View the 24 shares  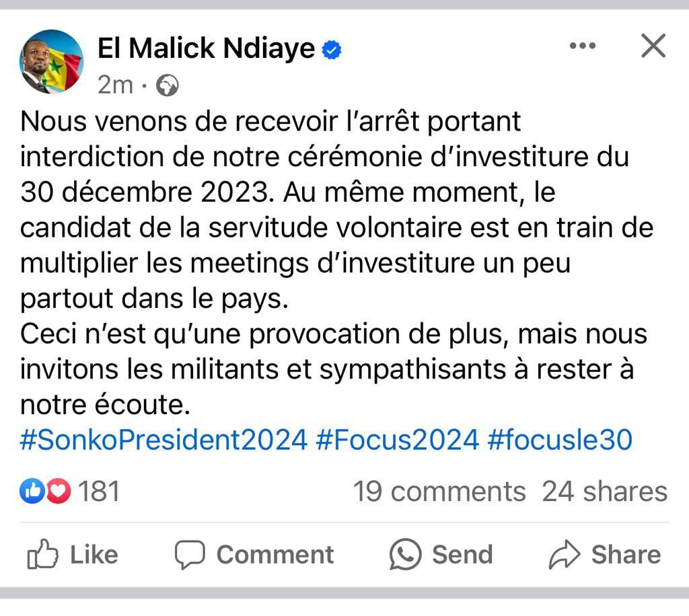coord(604,492)
